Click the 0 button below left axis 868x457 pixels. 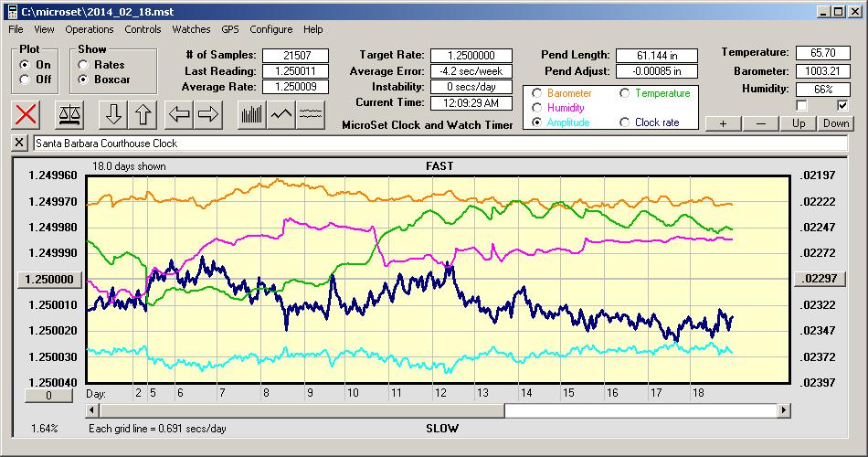(48, 396)
